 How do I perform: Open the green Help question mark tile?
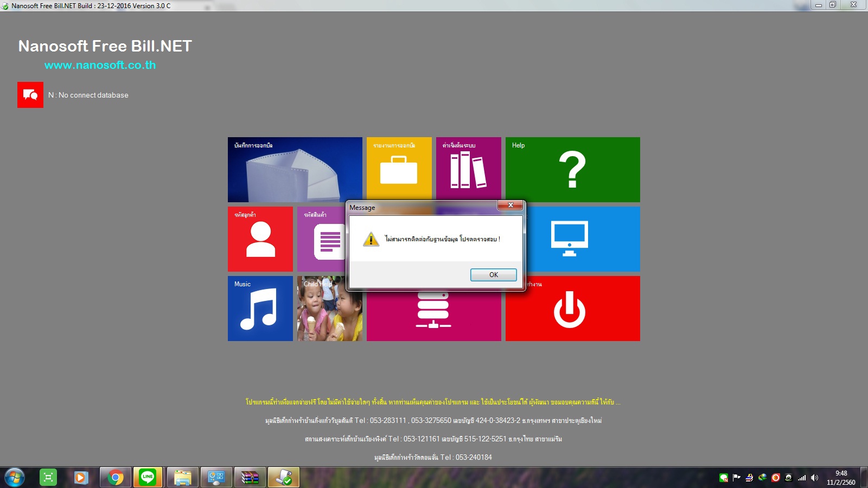pyautogui.click(x=573, y=170)
